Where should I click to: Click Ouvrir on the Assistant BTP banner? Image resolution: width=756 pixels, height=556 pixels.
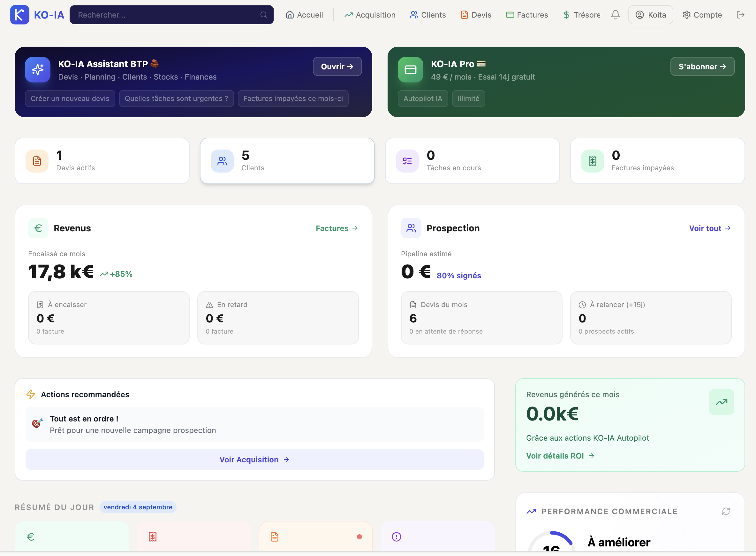[337, 66]
